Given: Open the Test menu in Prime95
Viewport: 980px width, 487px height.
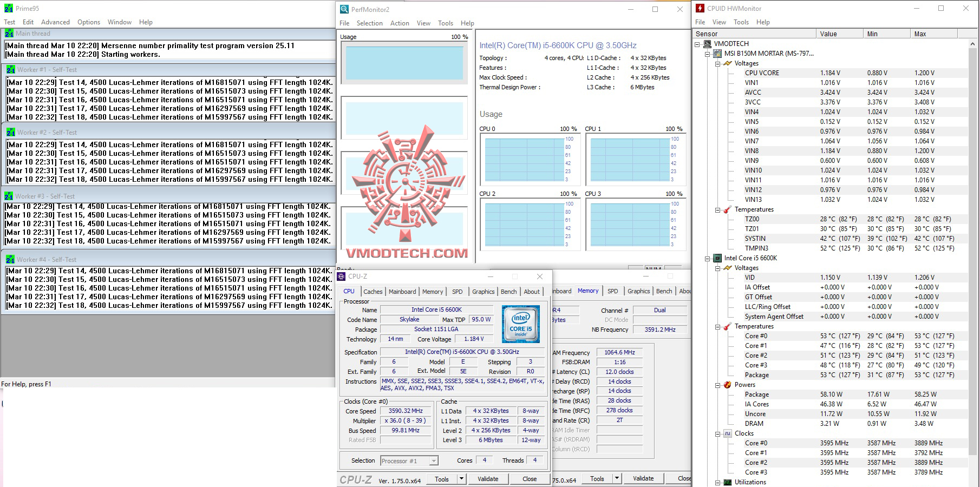Looking at the screenshot, I should [x=10, y=22].
